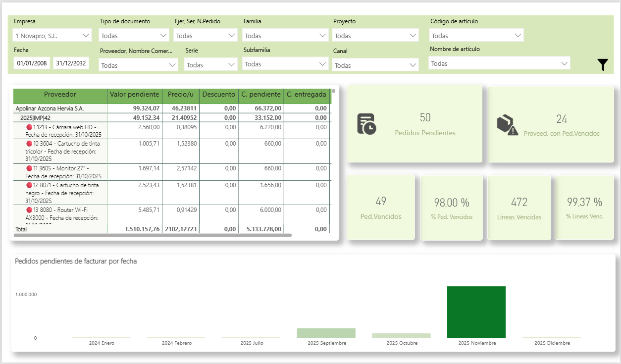The image size is (621, 364).
Task: Select the Apolinar Azcona Hervia S.A. row
Action: (x=50, y=108)
